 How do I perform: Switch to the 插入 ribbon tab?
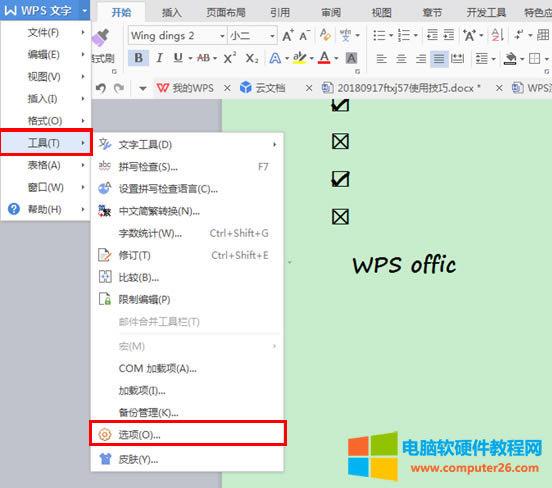[172, 13]
